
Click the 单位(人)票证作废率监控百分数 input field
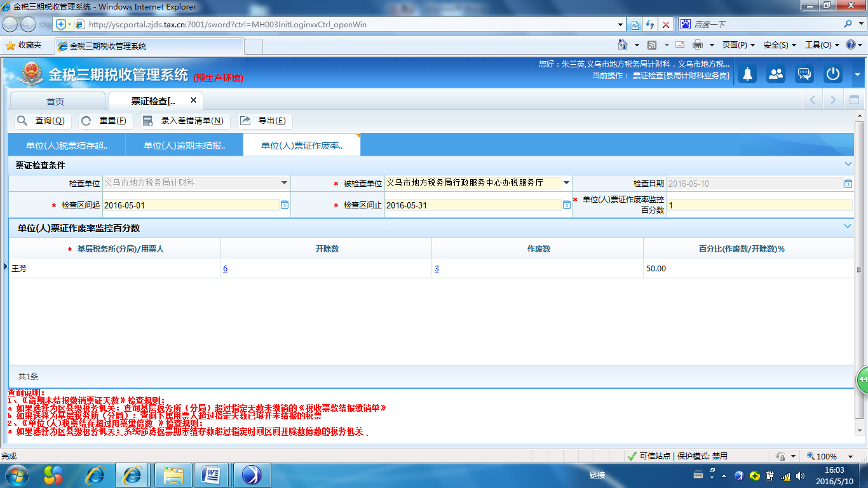click(x=760, y=205)
